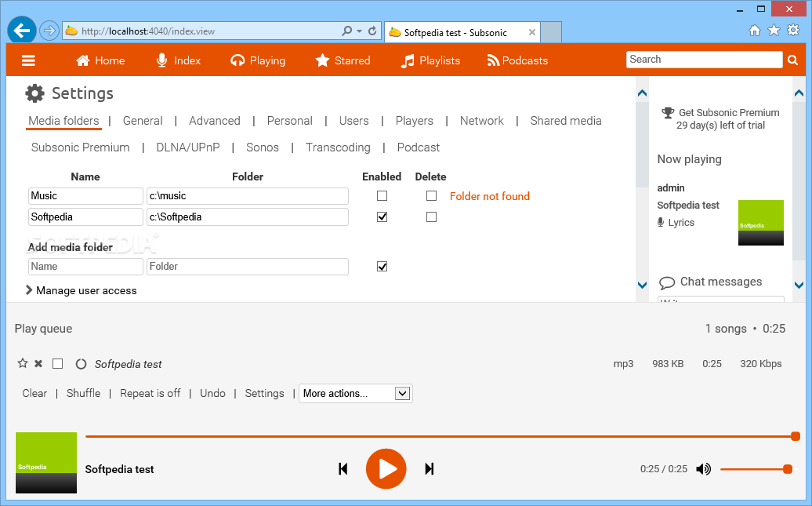Switch to Advanced settings tab
Image resolution: width=812 pixels, height=506 pixels.
coord(215,121)
